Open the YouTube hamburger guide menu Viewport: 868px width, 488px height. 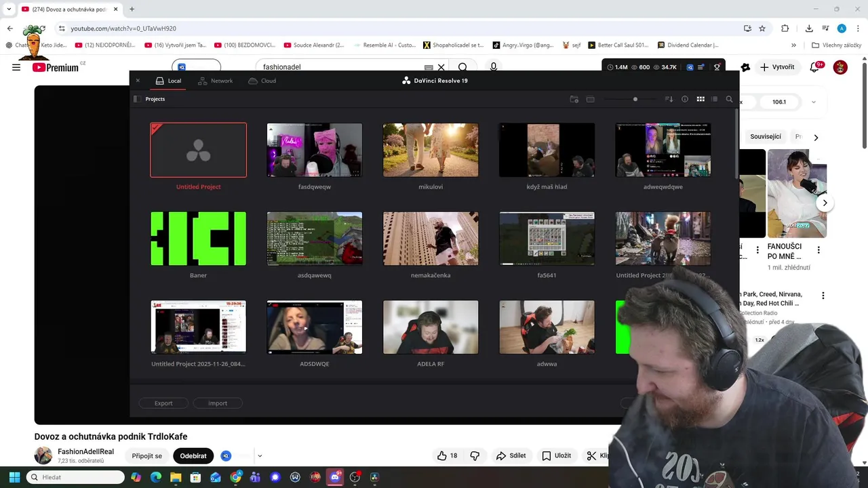click(x=16, y=67)
